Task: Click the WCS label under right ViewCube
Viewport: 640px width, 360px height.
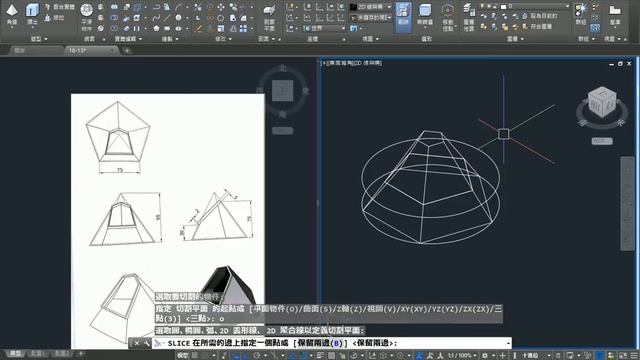Action: [x=602, y=141]
